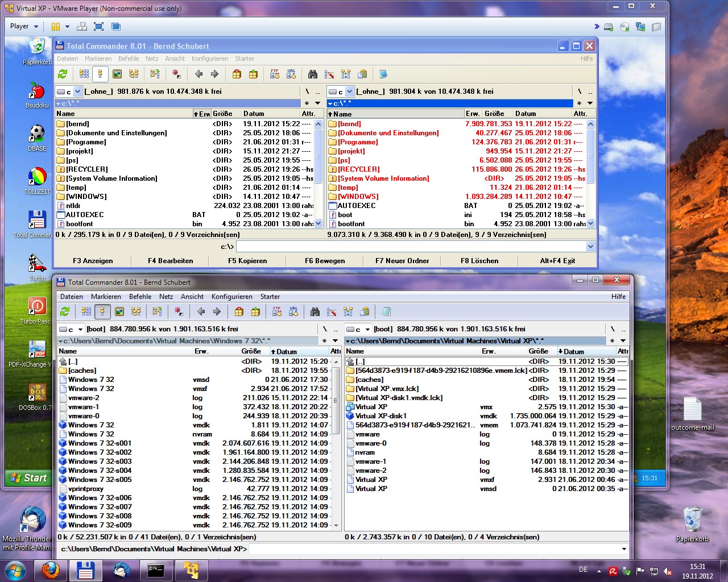Toggle full details view in upper Total Commander
The height and width of the screenshot is (582, 728).
coord(101,74)
